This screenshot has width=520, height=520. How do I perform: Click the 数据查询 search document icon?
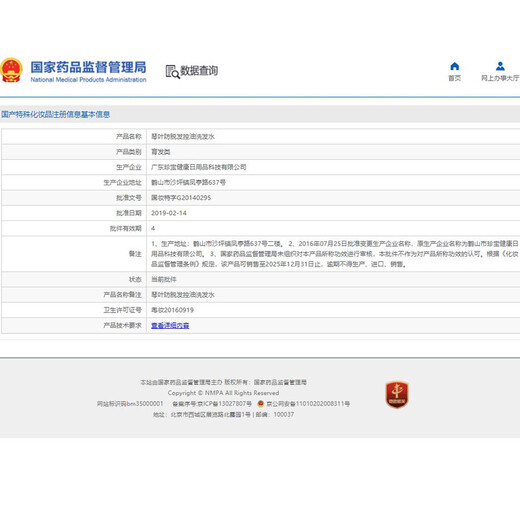pyautogui.click(x=173, y=71)
